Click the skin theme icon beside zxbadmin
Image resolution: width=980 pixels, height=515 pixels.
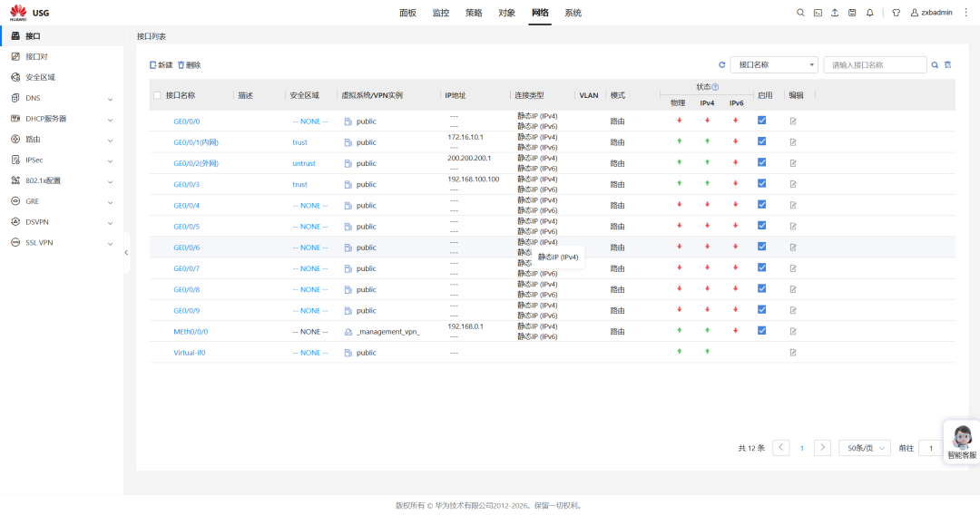pyautogui.click(x=896, y=13)
